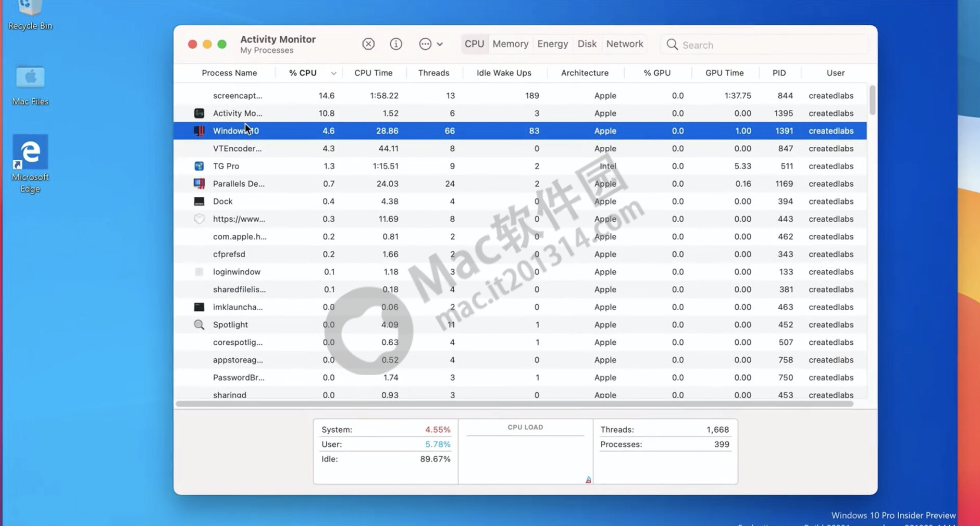Open the ellipsis actions menu icon

pyautogui.click(x=425, y=44)
